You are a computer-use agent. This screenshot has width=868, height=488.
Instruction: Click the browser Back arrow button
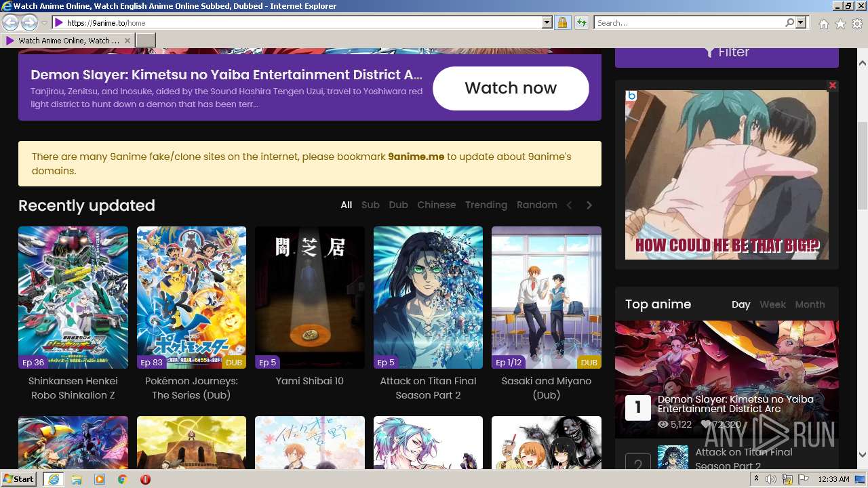pyautogui.click(x=10, y=22)
